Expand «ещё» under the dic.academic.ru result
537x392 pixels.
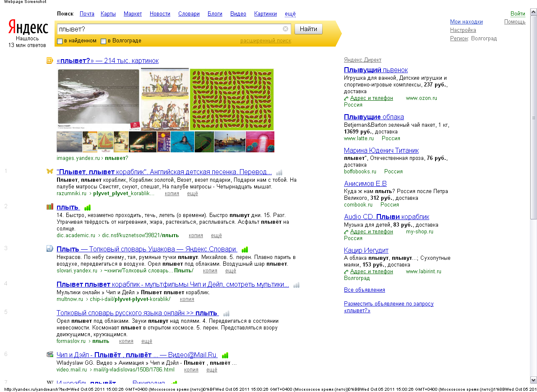click(216, 235)
